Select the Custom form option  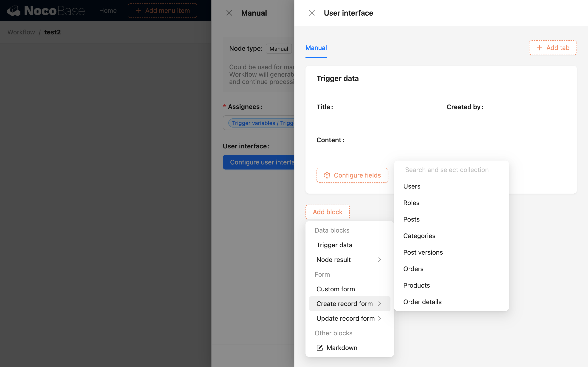point(335,289)
